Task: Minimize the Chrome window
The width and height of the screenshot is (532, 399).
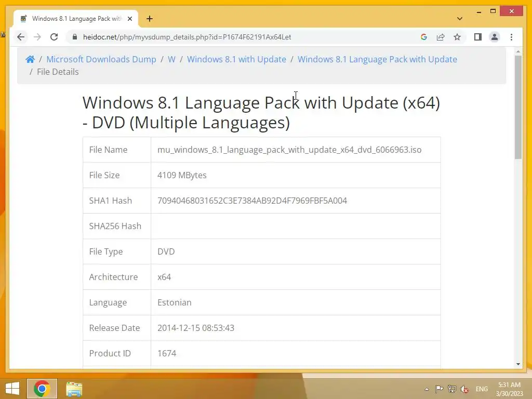Action: pos(478,11)
